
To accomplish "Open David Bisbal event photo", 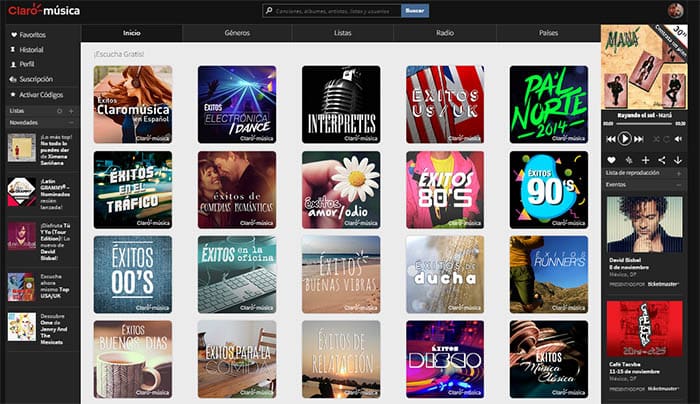I will (x=644, y=225).
